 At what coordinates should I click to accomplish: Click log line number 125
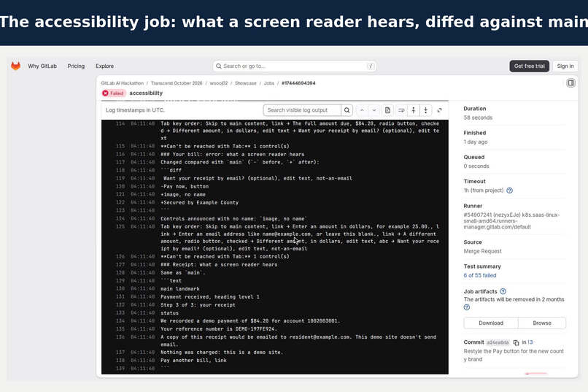point(120,226)
